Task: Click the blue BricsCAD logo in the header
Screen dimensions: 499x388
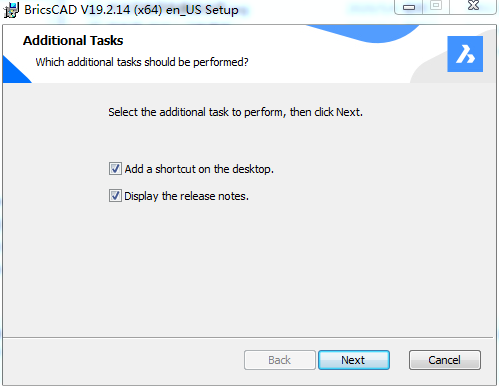Action: pyautogui.click(x=465, y=54)
